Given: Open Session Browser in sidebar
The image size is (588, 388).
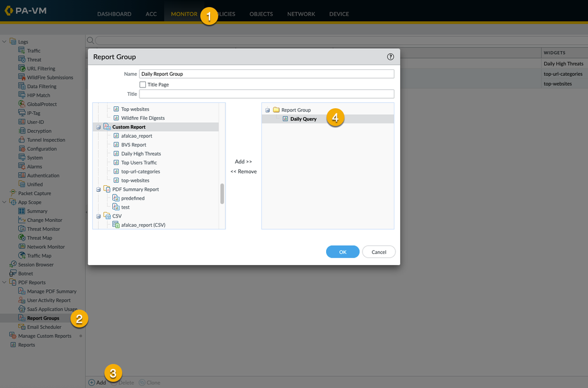Looking at the screenshot, I should (35, 265).
